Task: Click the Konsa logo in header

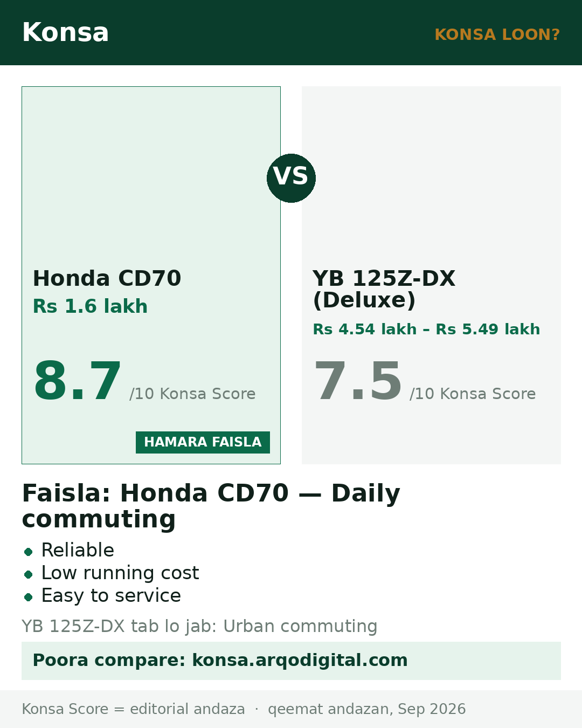Action: click(x=65, y=32)
